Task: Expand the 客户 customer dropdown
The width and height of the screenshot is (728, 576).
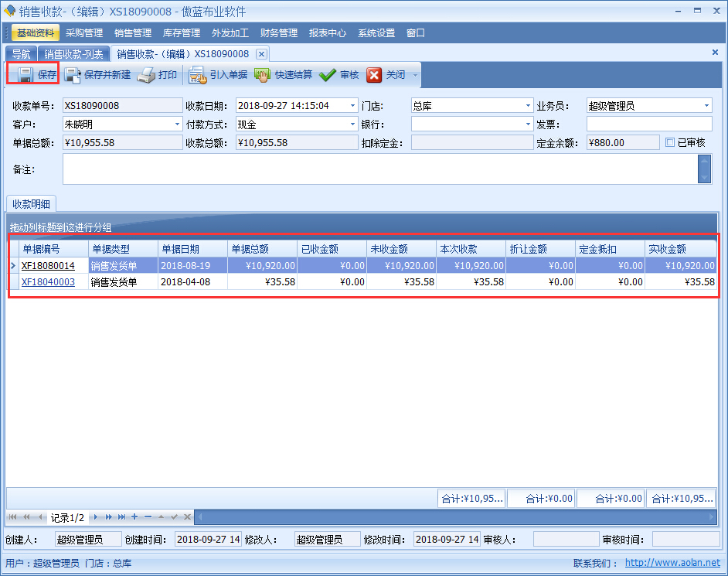Action: (x=178, y=124)
